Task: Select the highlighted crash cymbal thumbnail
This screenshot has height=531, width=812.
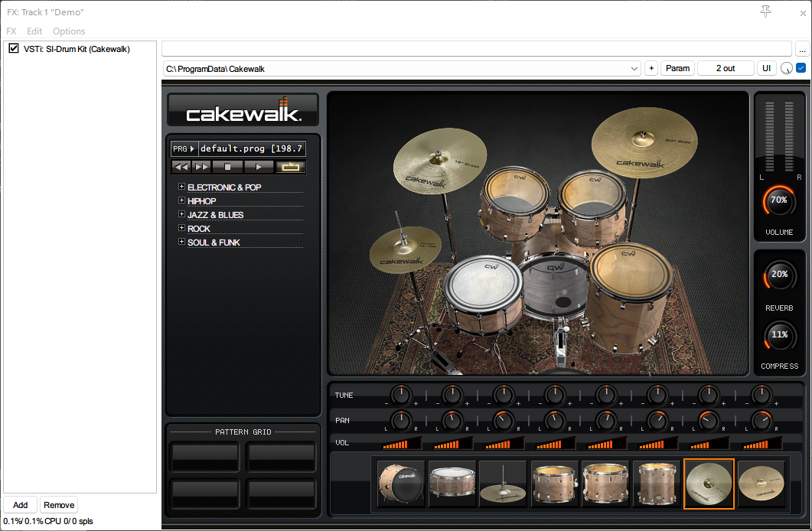Action: pyautogui.click(x=709, y=484)
